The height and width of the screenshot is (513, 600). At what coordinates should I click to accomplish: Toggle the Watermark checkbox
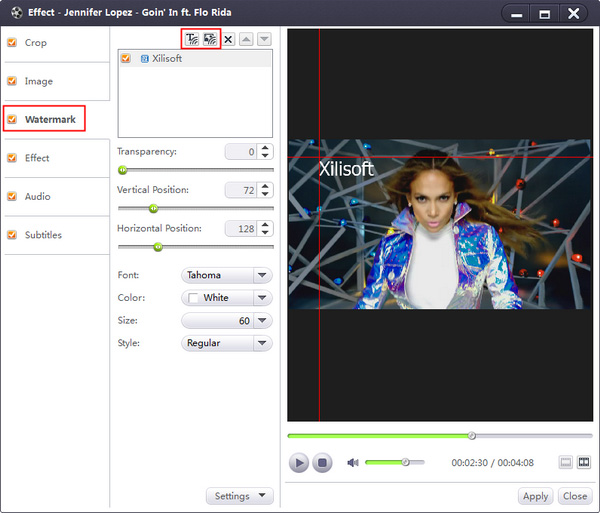pos(12,119)
